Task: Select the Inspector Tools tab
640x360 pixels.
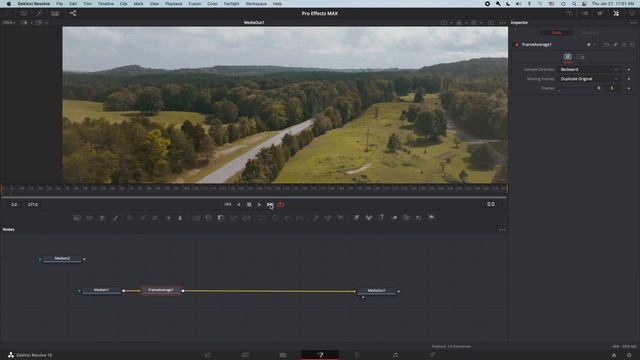Action: [x=556, y=33]
